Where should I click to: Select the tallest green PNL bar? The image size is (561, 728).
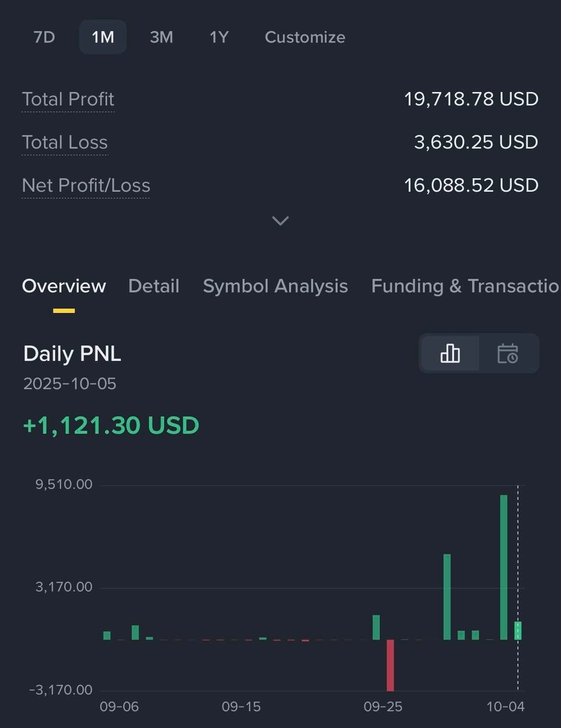(x=503, y=567)
